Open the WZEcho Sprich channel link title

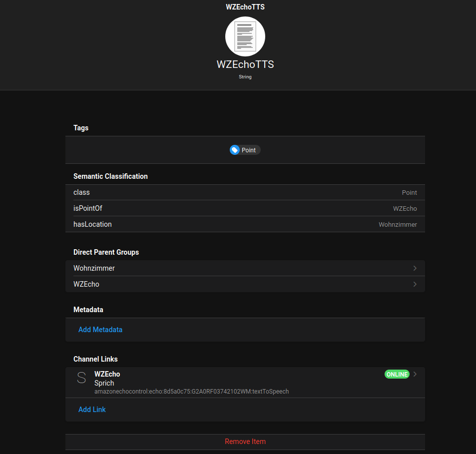pyautogui.click(x=107, y=374)
